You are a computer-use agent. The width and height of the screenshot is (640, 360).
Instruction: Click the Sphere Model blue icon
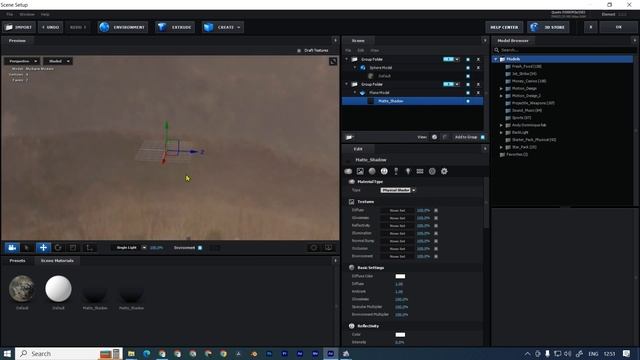click(362, 68)
